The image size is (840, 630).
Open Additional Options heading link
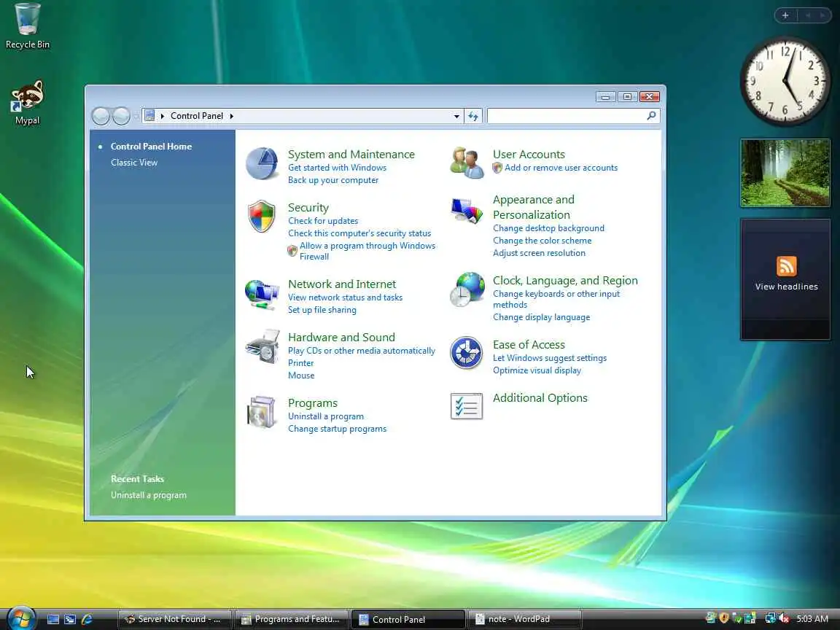(x=540, y=398)
